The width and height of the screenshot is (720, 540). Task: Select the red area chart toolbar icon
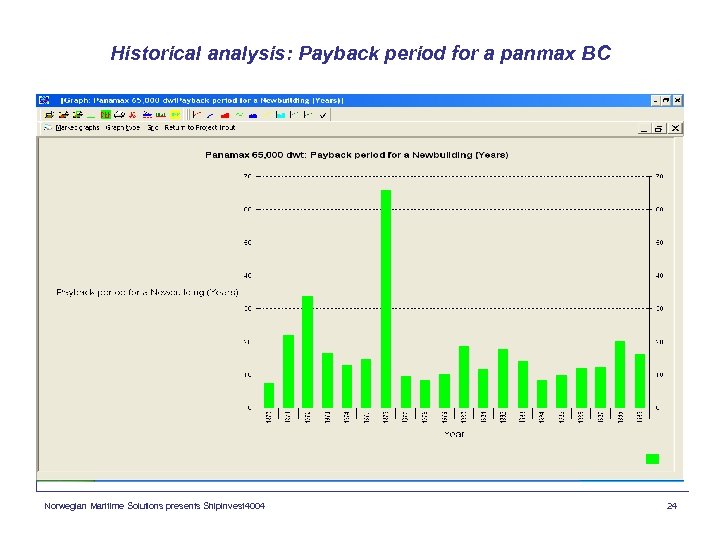[225, 115]
